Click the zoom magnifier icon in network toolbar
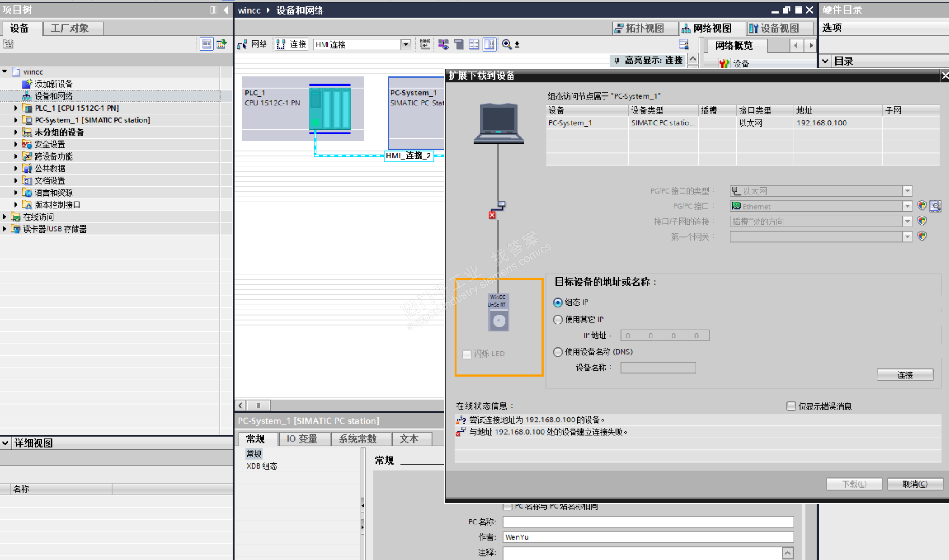The image size is (949, 560). point(506,44)
